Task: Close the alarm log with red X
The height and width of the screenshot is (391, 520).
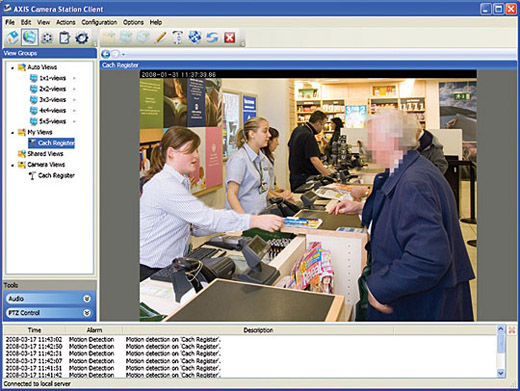Action: point(512,330)
